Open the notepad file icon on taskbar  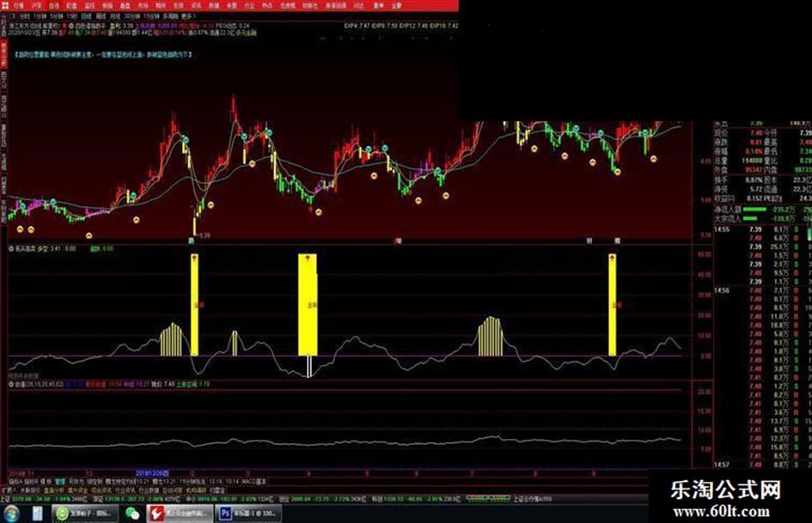pyautogui.click(x=37, y=514)
